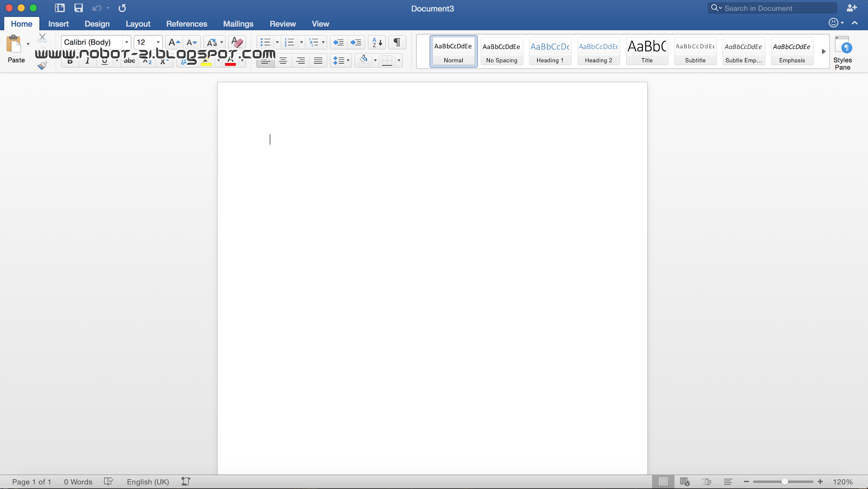The height and width of the screenshot is (489, 868).
Task: Open the Styles Pane
Action: point(843,53)
